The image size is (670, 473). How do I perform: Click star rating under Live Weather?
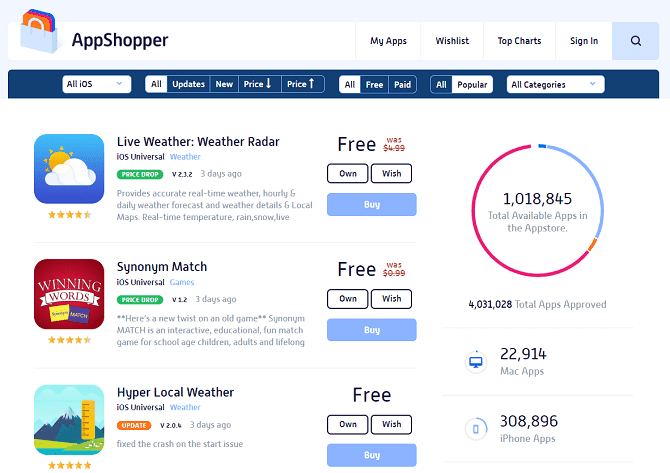click(69, 214)
